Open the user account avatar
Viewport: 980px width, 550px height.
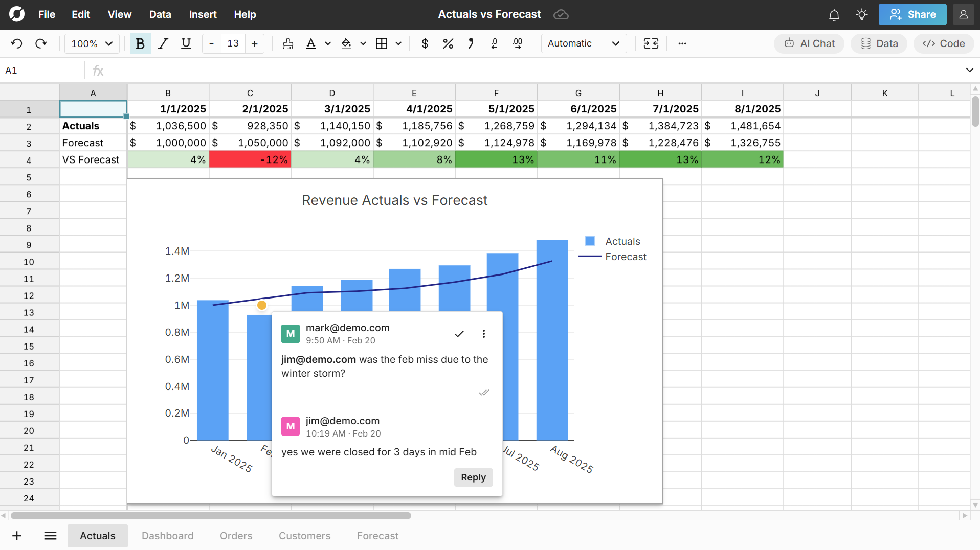[x=964, y=14]
